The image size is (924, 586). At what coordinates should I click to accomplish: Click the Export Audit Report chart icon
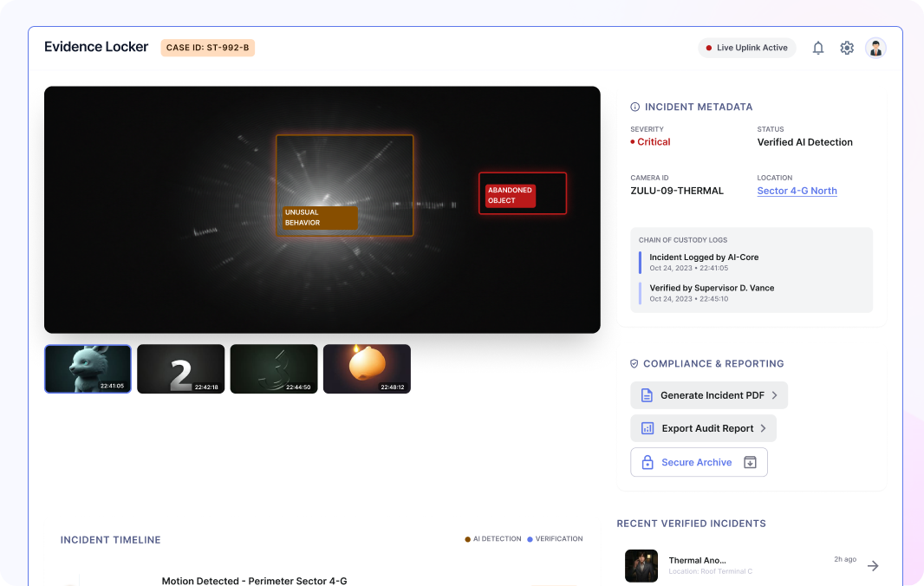[647, 427]
